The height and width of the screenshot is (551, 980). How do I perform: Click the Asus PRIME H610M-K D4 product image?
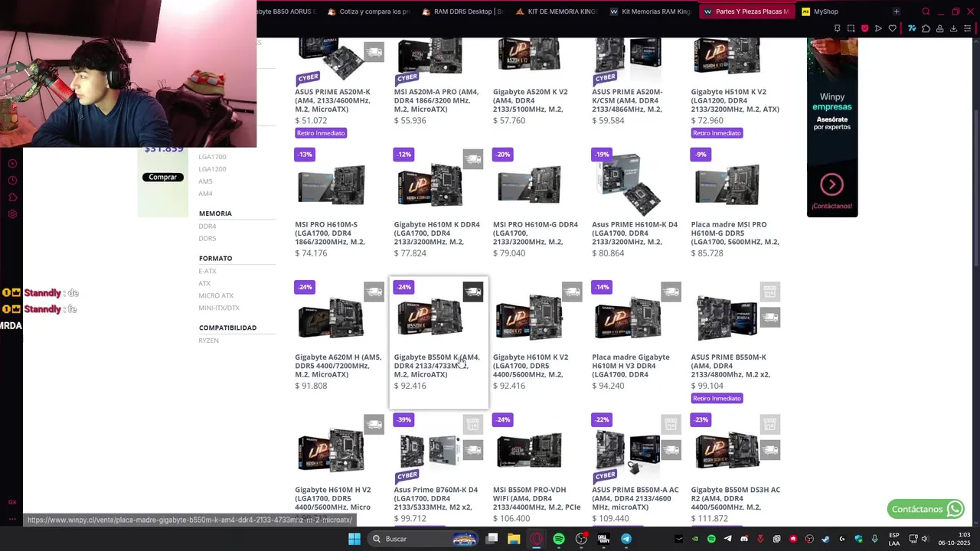click(628, 184)
